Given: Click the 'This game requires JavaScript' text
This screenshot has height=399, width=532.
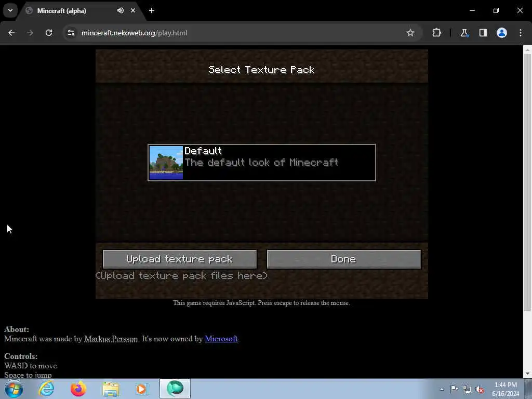Looking at the screenshot, I should pos(261,303).
